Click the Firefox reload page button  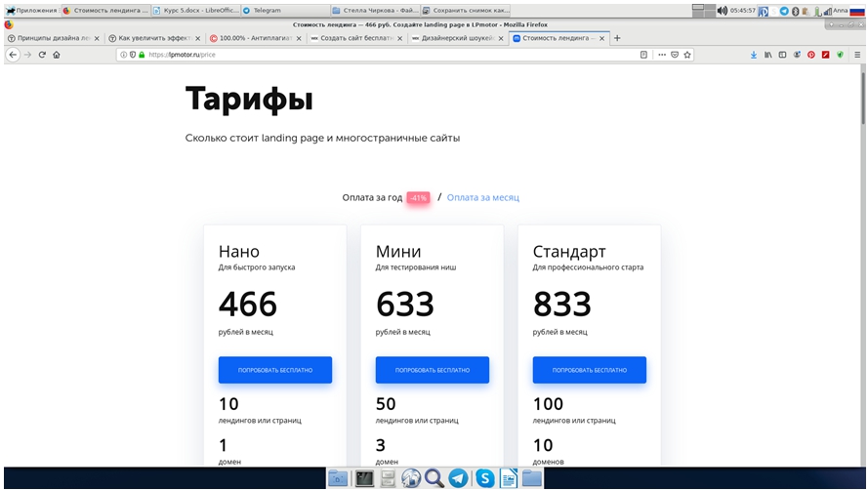tap(42, 56)
